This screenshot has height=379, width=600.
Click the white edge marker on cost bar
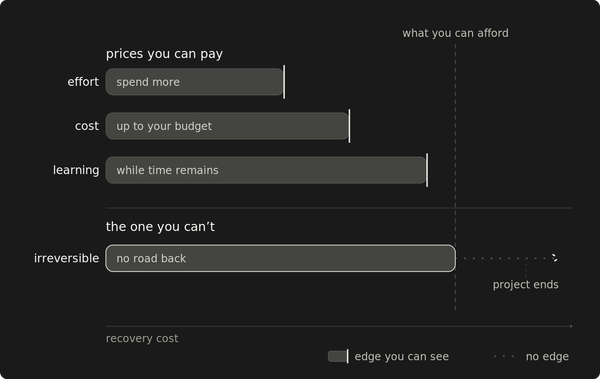[349, 126]
